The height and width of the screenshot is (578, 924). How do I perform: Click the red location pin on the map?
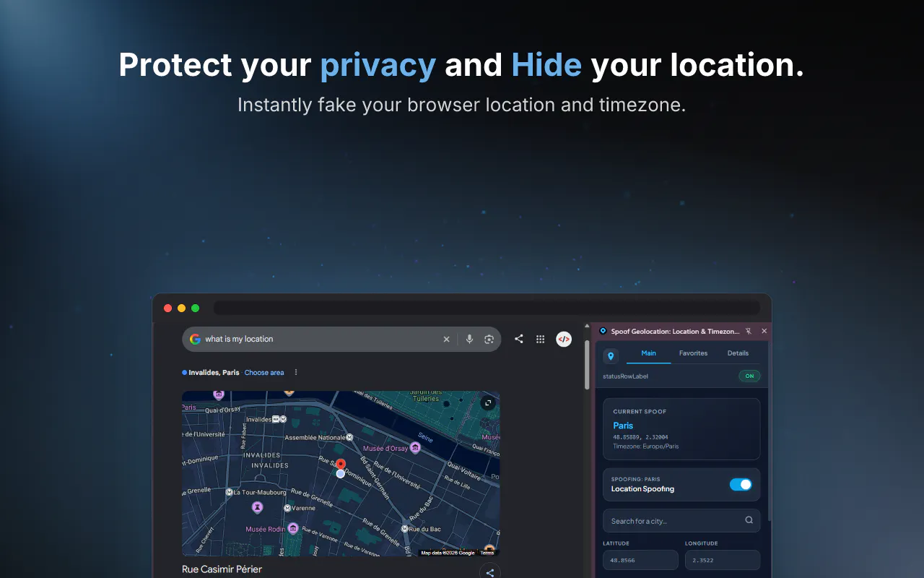point(341,464)
